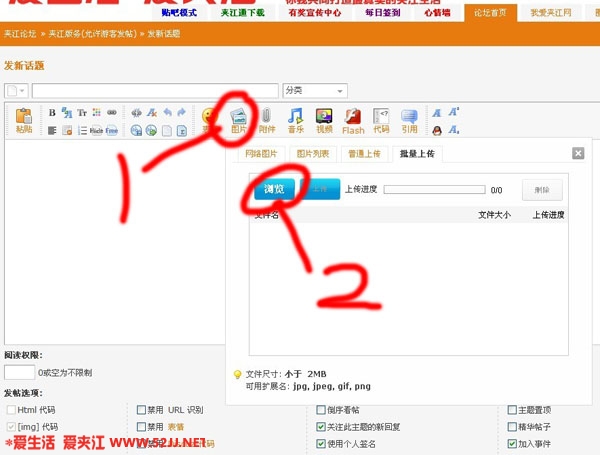Toggle bold text formatting

[53, 112]
